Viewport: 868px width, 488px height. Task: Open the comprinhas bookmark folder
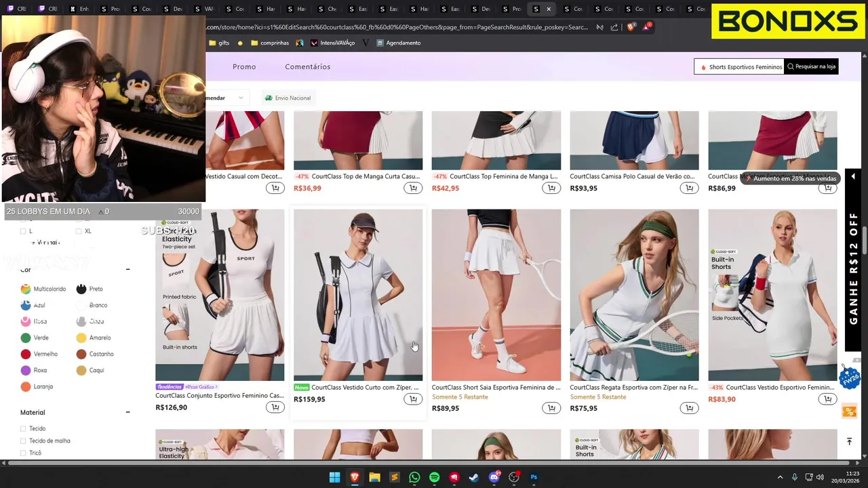coord(270,43)
